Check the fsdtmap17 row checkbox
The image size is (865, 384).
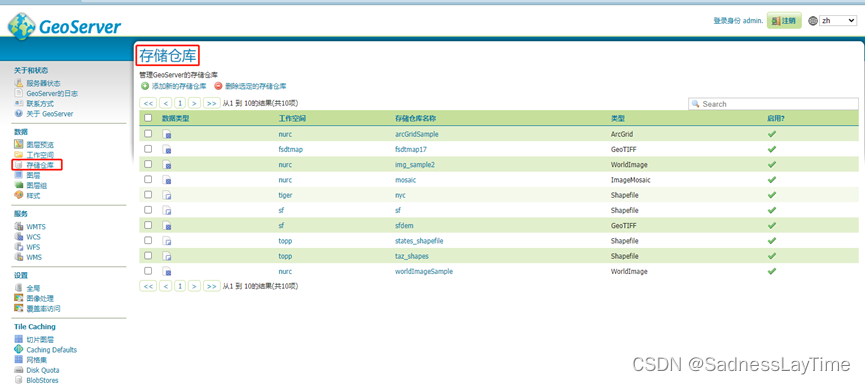point(148,149)
